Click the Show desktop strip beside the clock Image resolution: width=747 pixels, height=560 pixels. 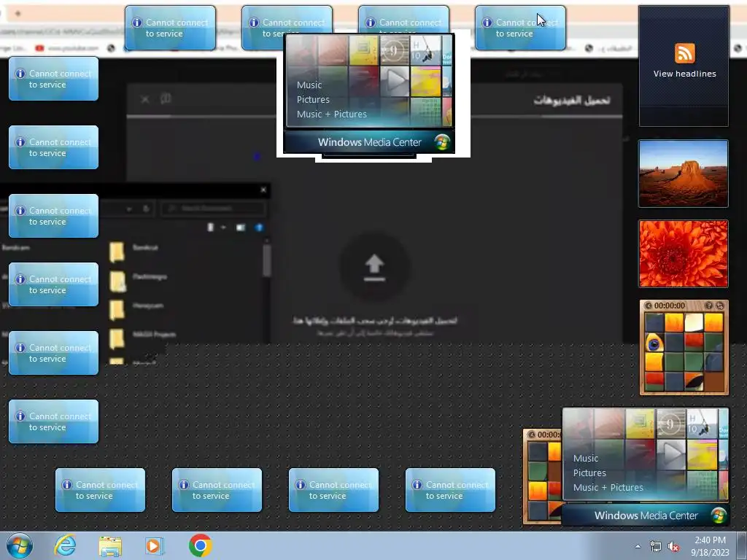[x=742, y=546]
